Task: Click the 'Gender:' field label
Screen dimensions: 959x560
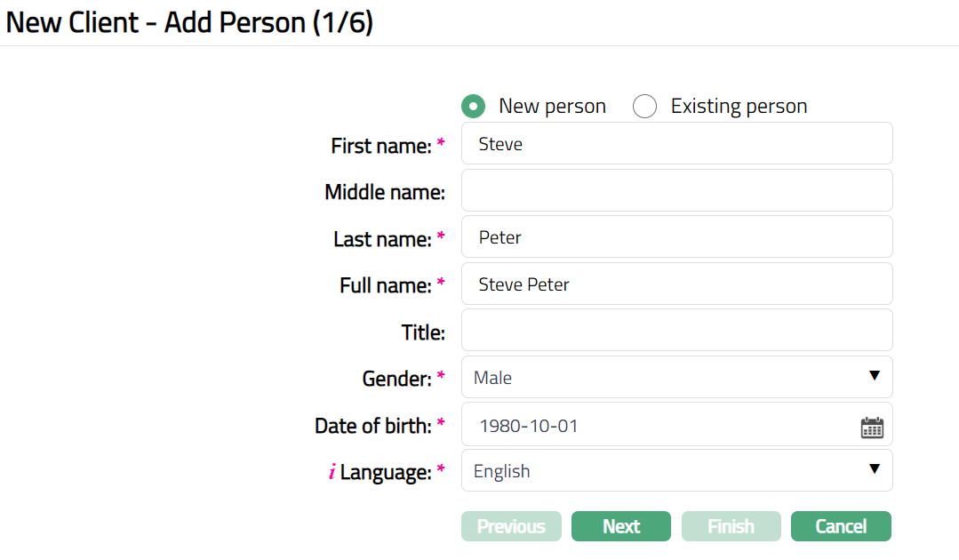Action: coord(396,379)
